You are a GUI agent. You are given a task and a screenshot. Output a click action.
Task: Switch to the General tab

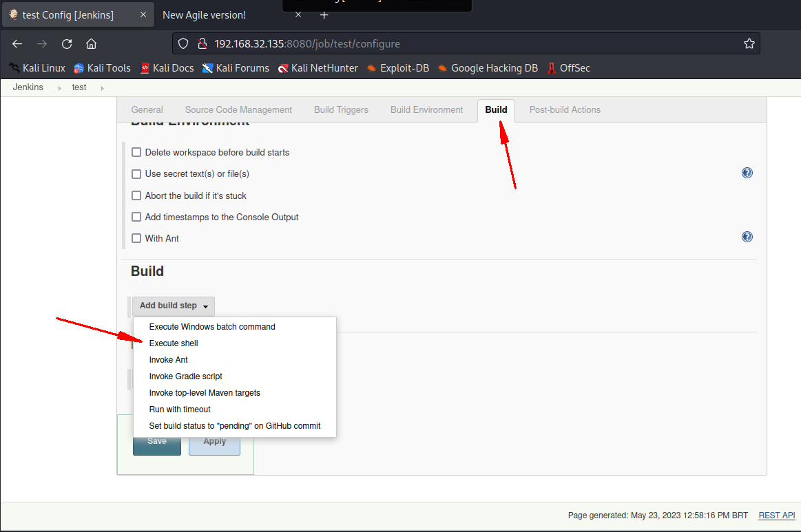click(147, 109)
